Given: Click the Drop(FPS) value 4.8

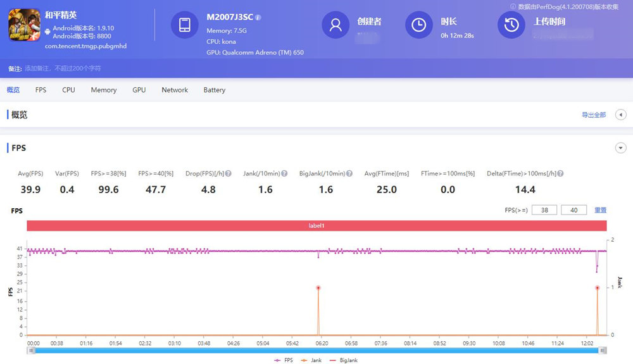Looking at the screenshot, I should click(208, 189).
